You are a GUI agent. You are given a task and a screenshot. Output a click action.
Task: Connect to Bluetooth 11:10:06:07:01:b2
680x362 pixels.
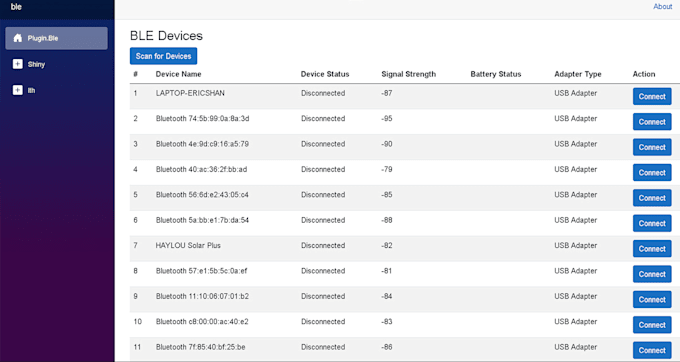coord(652,300)
